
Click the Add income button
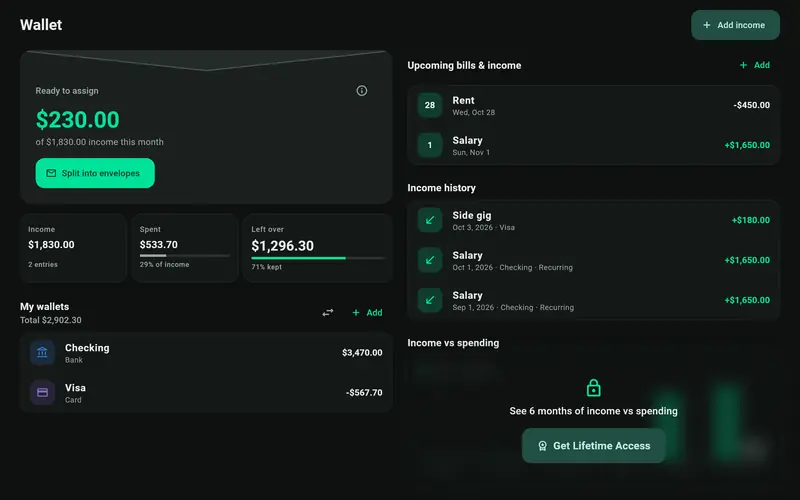coord(735,25)
